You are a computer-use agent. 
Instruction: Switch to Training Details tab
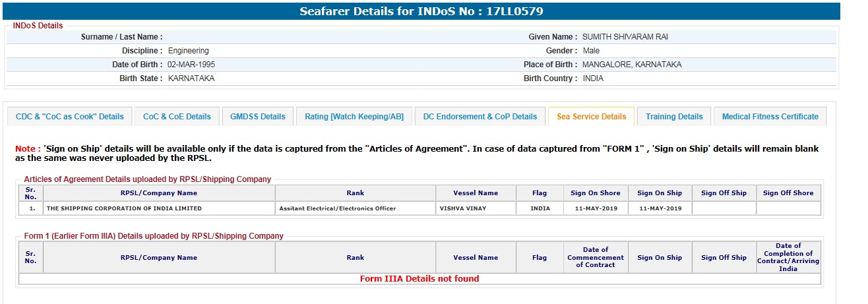coord(674,117)
